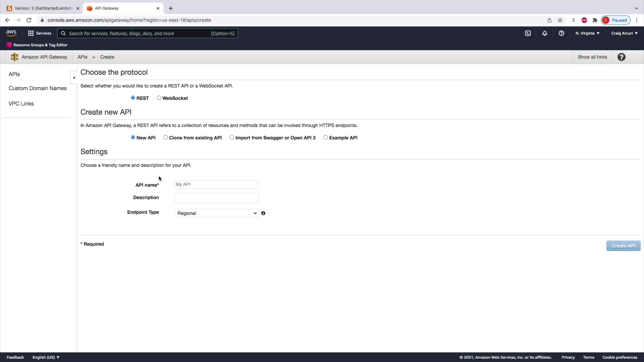Screen dimensions: 644x362
Task: Select Import from Swagger or Open API 3
Action: tap(232, 137)
